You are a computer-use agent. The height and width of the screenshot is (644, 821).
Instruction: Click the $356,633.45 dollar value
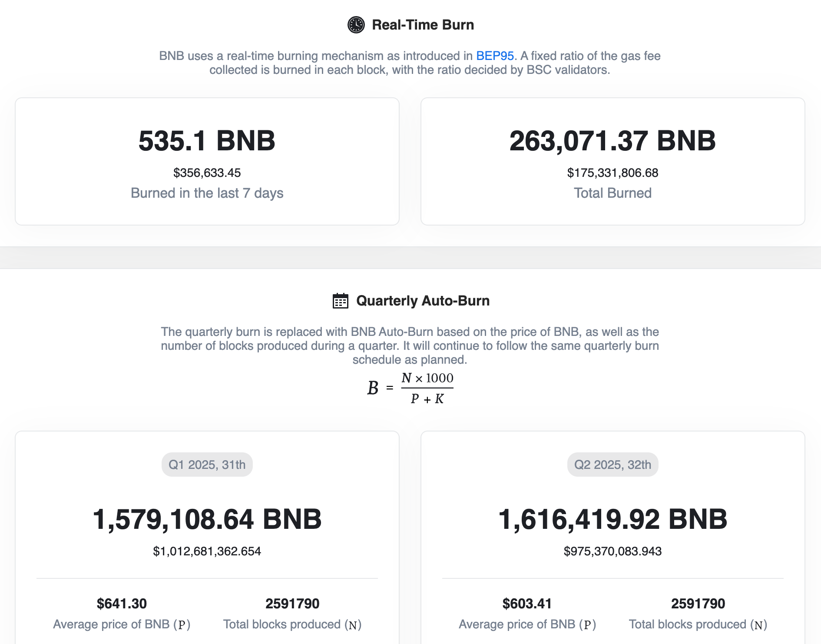click(x=207, y=173)
